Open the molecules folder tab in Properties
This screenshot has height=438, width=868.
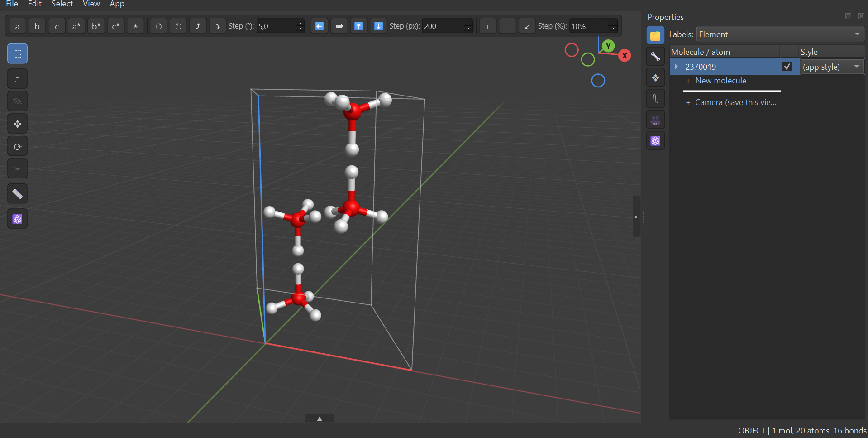[x=655, y=35]
